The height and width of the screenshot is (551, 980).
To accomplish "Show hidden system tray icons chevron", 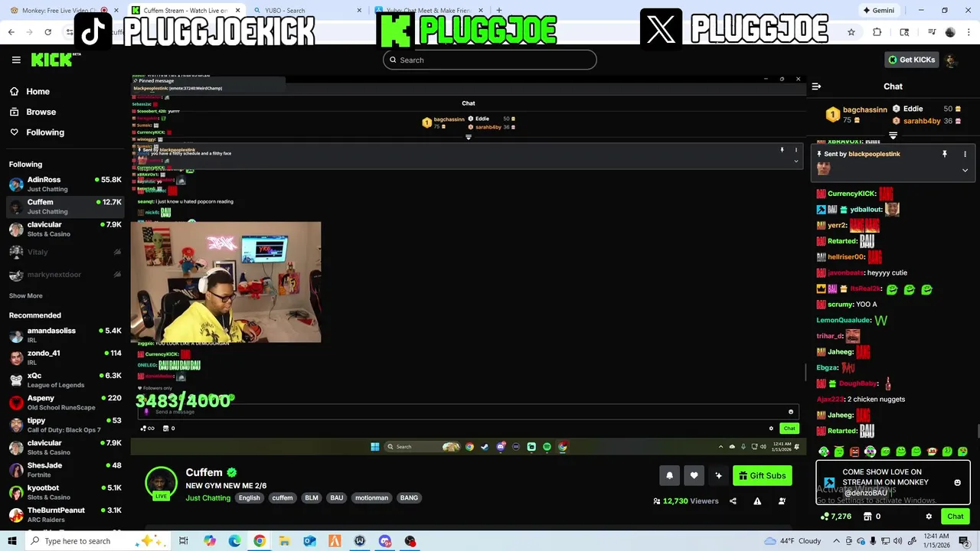I will [x=836, y=541].
